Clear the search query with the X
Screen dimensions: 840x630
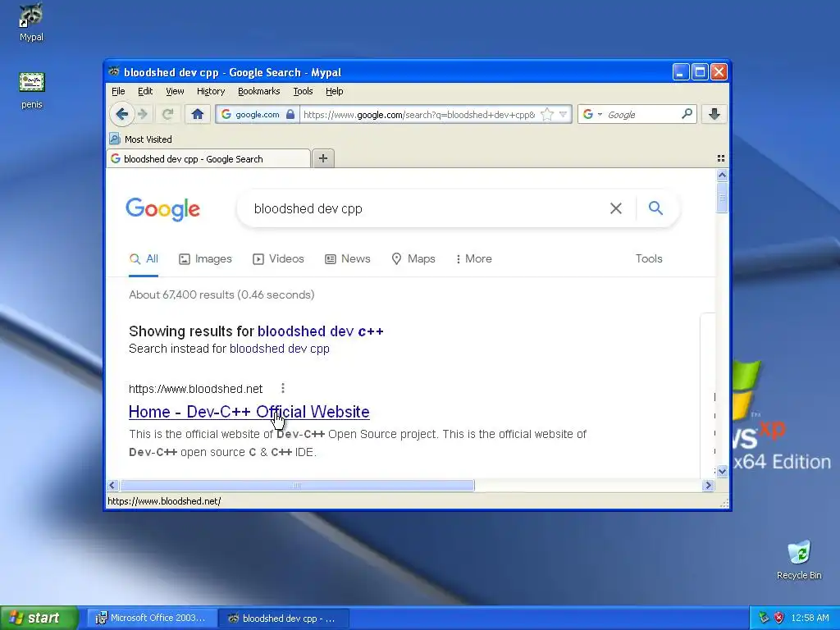click(x=616, y=208)
